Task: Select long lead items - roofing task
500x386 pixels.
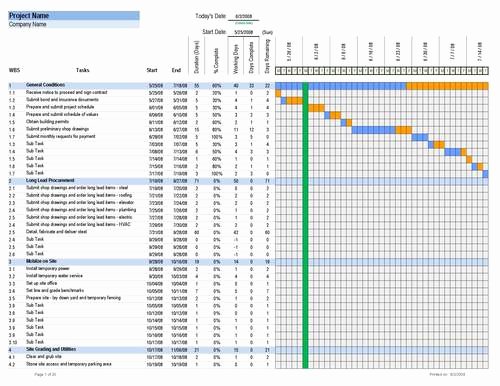Action: 79,195
